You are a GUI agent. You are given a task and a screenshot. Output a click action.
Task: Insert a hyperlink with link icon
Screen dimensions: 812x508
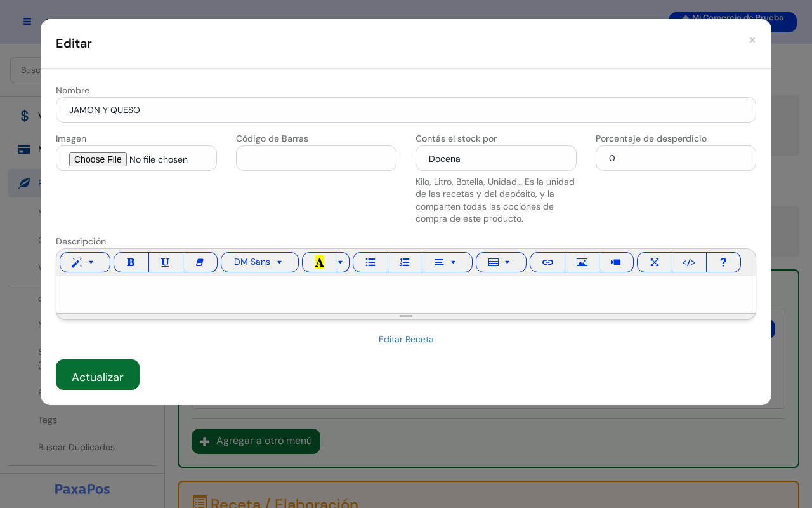pos(547,262)
